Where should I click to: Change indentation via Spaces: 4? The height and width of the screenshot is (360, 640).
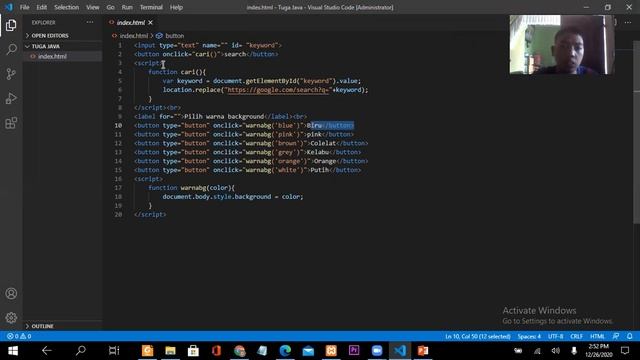[529, 336]
